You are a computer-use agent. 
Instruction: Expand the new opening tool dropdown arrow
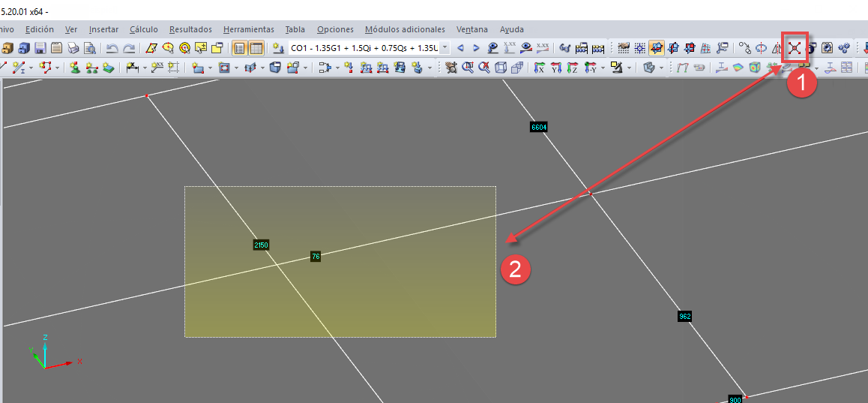click(236, 68)
